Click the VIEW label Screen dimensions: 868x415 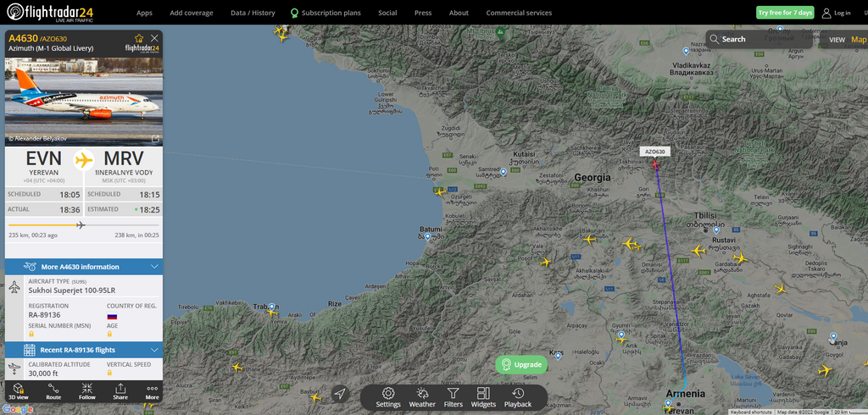837,40
